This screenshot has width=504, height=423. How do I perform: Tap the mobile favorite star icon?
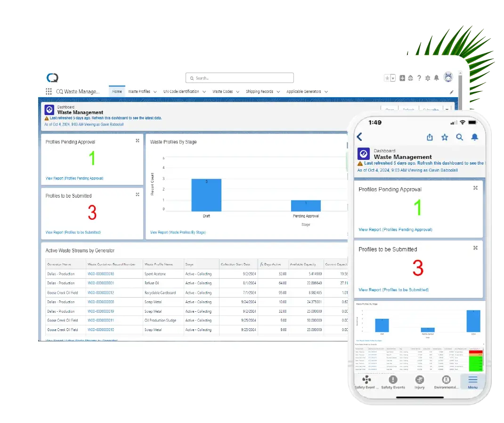[444, 137]
